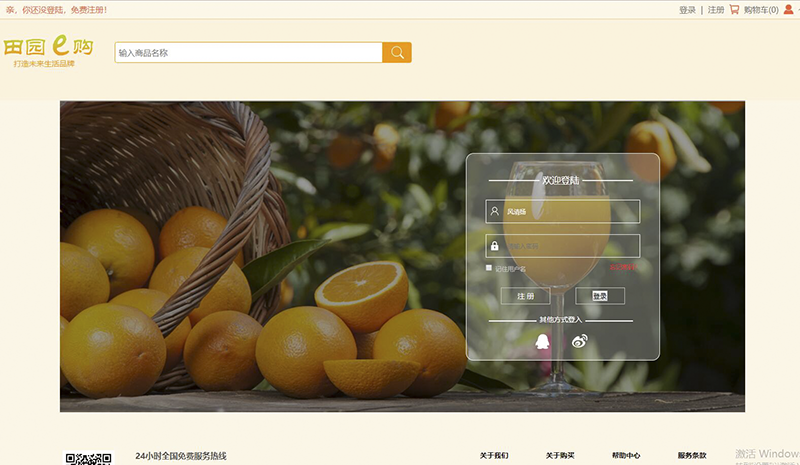Image resolution: width=800 pixels, height=465 pixels.
Task: Click the red forgot password link
Action: click(x=623, y=268)
